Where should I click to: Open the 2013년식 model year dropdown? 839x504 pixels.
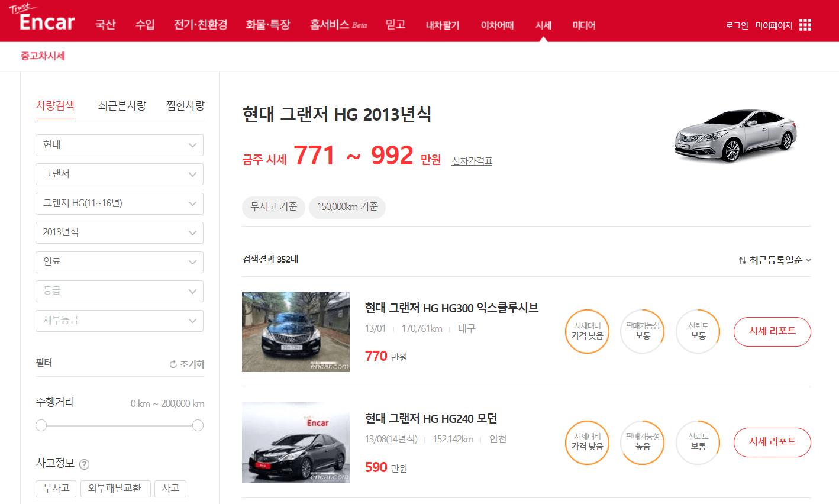tap(119, 232)
